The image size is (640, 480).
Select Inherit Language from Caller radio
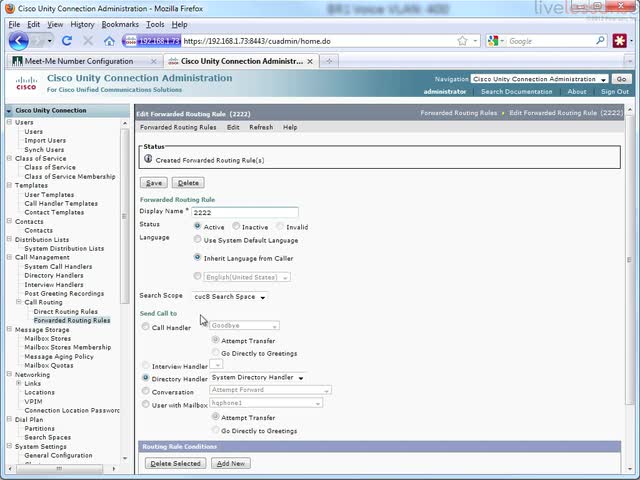197,257
